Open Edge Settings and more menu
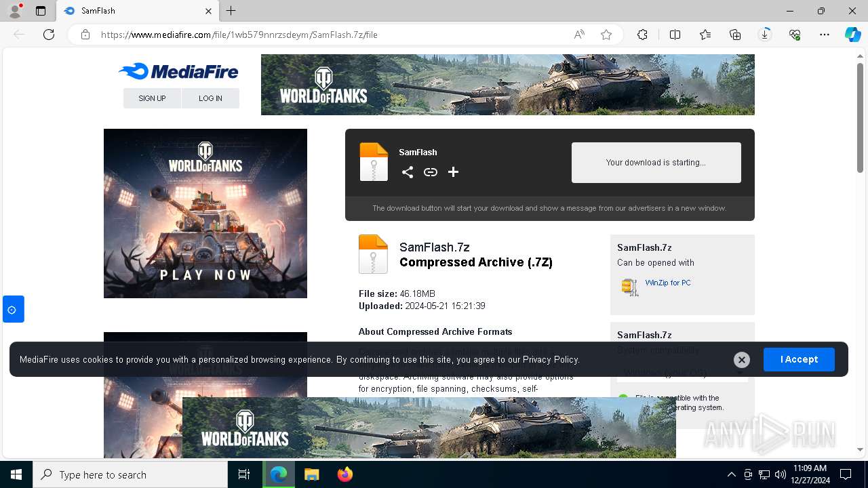The height and width of the screenshot is (488, 868). 825,35
